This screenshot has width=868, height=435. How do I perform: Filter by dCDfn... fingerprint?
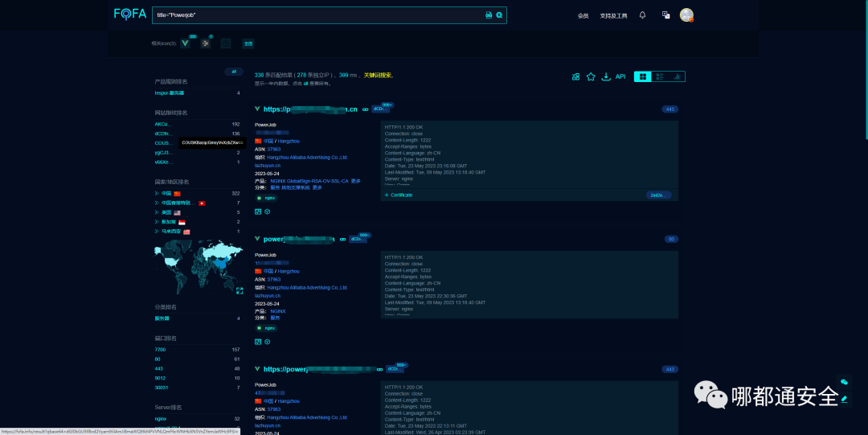[x=163, y=133]
